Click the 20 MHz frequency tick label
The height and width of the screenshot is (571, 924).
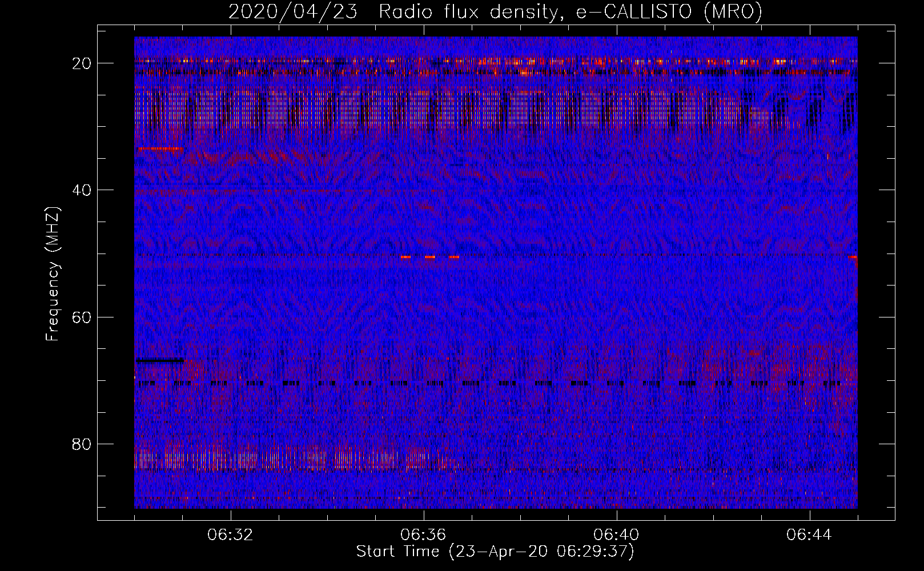[82, 63]
